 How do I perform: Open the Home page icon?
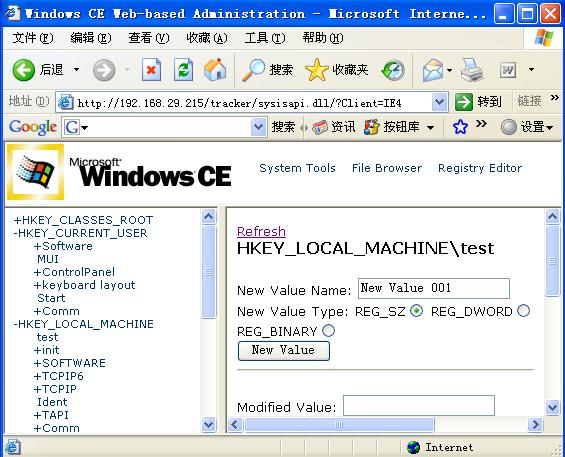(x=215, y=70)
